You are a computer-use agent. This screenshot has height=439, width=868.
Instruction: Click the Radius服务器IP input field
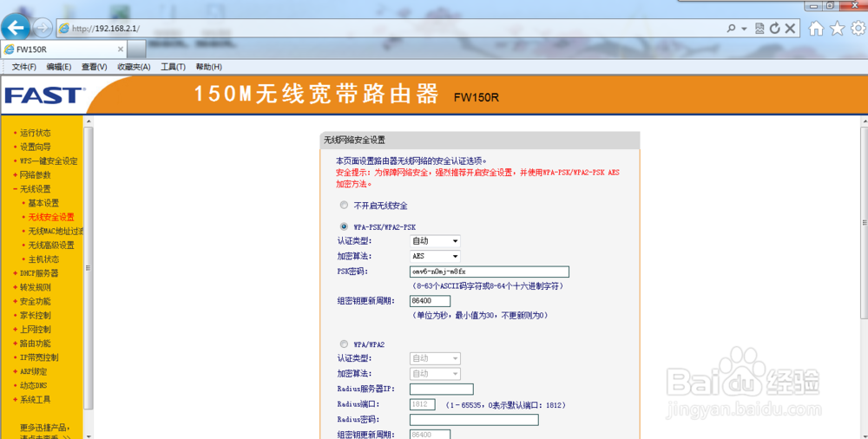pos(442,390)
